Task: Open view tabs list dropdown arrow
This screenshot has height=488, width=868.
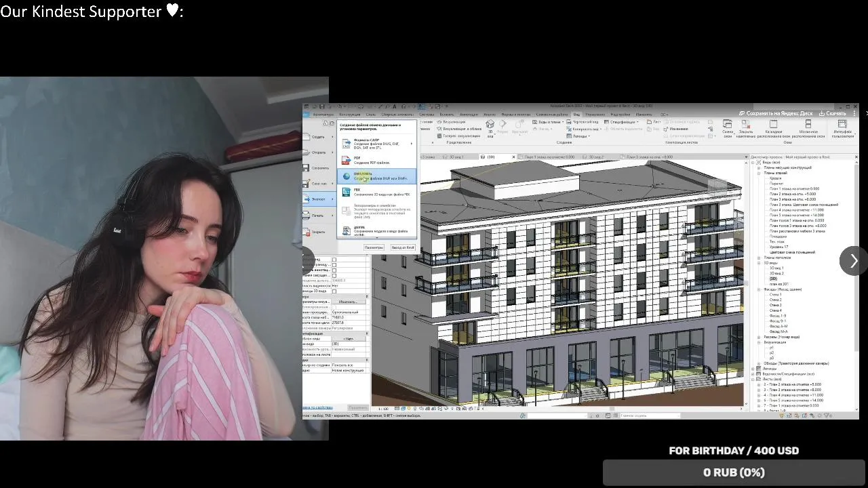Action: pyautogui.click(x=747, y=157)
